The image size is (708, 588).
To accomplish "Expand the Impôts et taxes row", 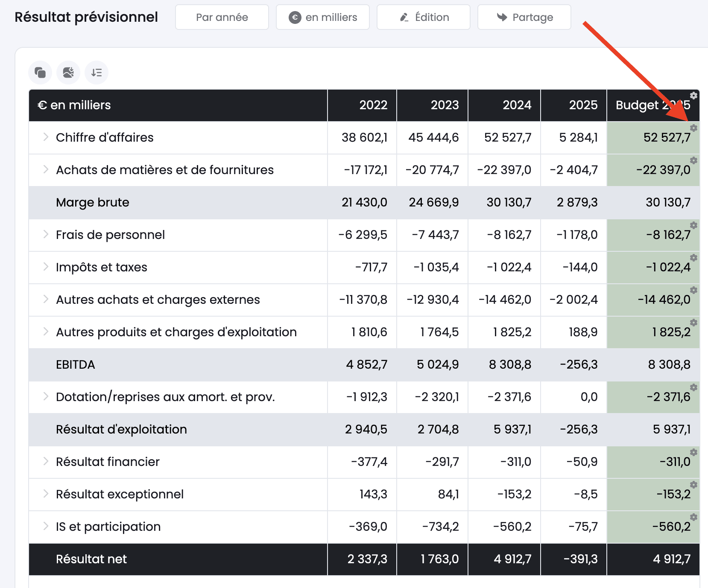I will tap(46, 267).
